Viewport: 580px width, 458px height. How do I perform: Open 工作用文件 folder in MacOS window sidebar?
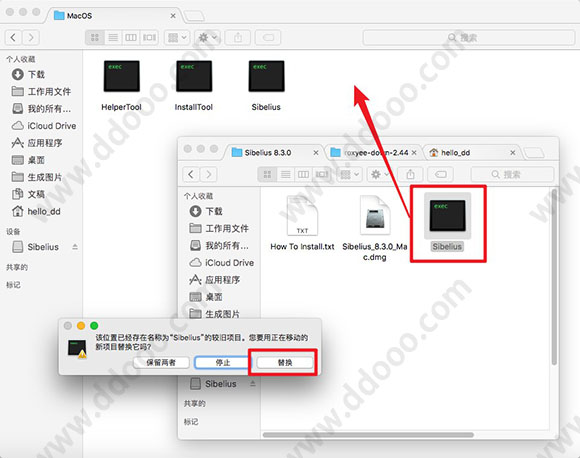coord(41,91)
